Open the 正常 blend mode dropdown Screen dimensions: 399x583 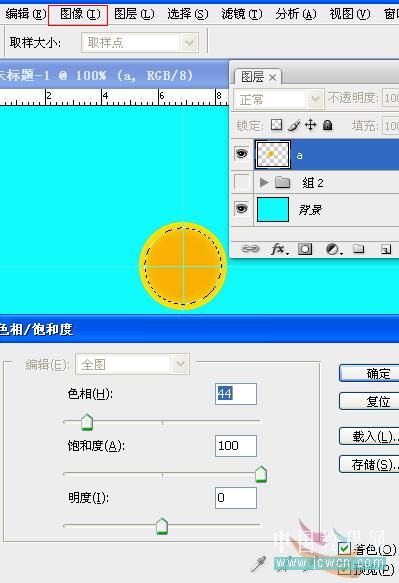point(278,99)
